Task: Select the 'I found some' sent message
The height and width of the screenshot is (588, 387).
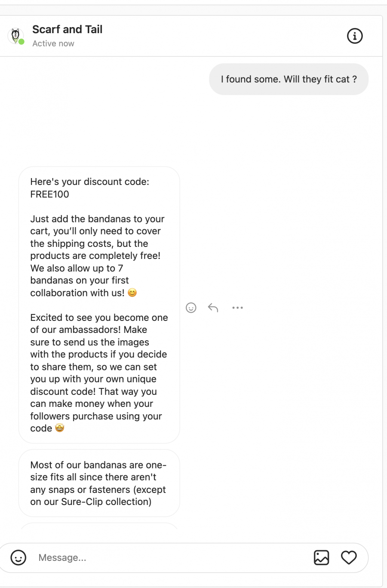Action: coord(289,79)
